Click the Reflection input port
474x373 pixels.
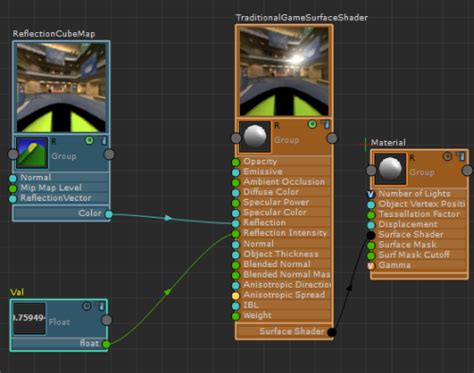(x=236, y=223)
